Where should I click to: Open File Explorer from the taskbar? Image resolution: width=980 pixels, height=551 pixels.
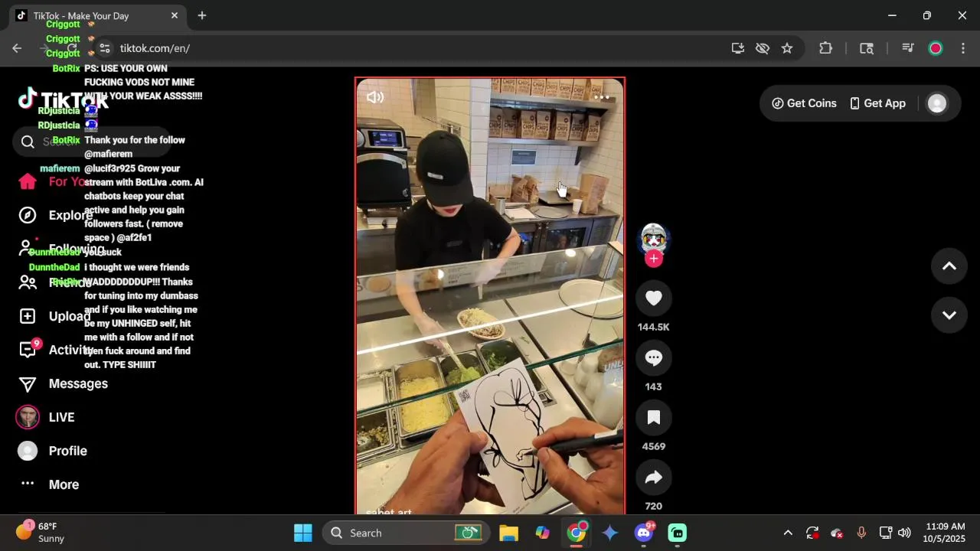pyautogui.click(x=508, y=533)
